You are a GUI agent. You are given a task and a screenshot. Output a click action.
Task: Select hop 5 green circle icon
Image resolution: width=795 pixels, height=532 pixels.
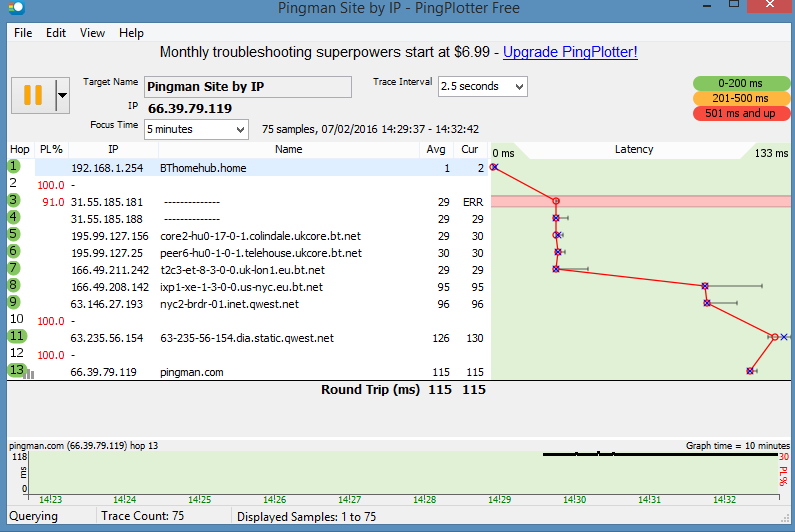click(x=14, y=234)
